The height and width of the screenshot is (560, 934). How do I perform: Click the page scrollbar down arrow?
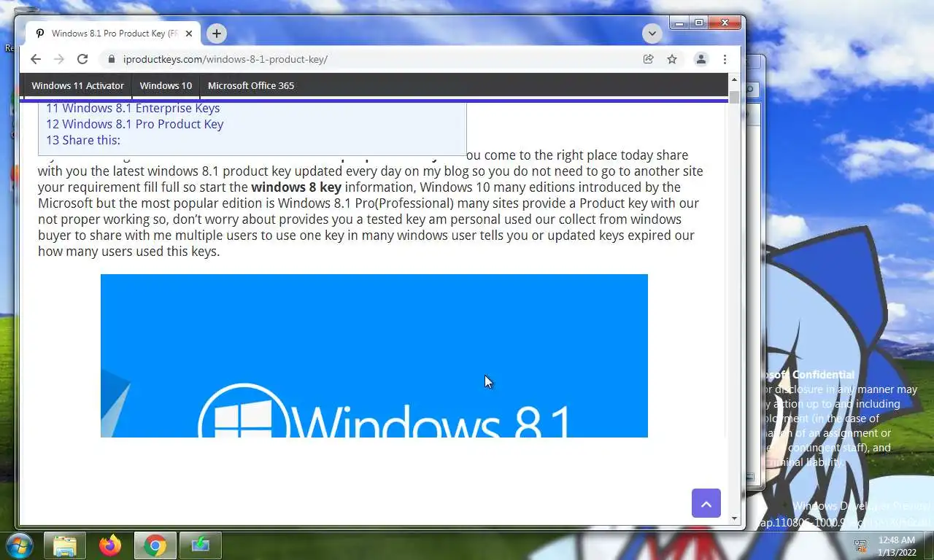(734, 518)
